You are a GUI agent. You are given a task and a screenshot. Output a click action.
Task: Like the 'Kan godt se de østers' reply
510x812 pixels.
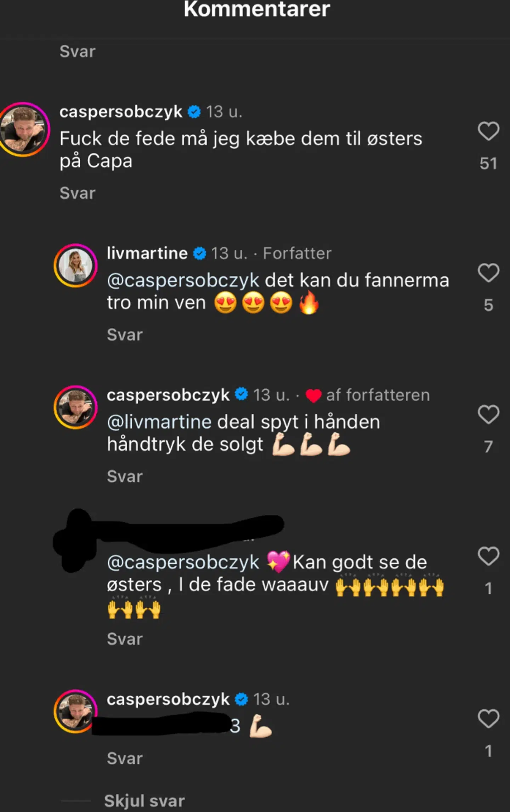(488, 556)
